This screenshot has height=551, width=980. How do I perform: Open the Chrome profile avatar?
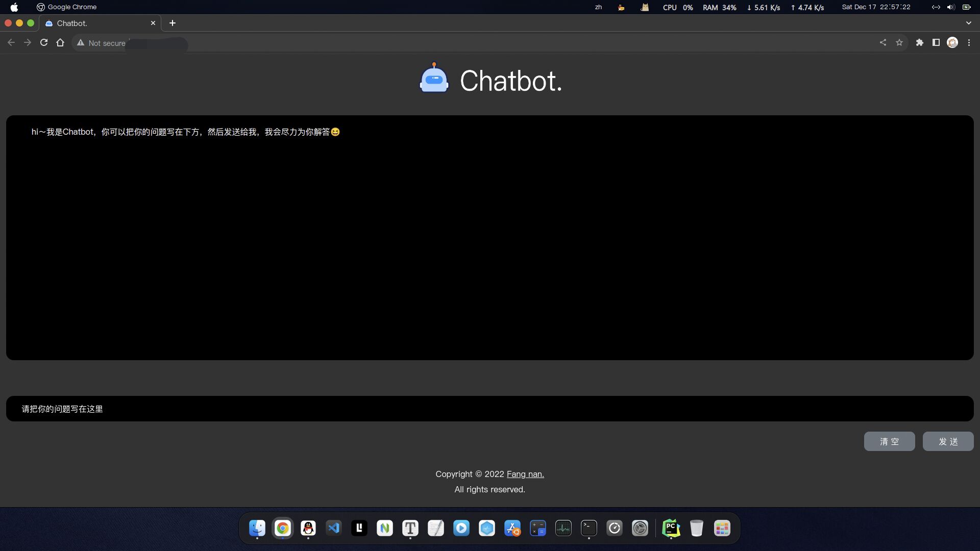pyautogui.click(x=952, y=43)
